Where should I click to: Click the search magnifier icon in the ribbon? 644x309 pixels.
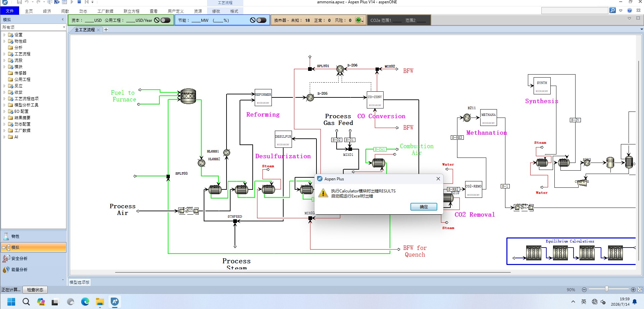pyautogui.click(x=612, y=10)
